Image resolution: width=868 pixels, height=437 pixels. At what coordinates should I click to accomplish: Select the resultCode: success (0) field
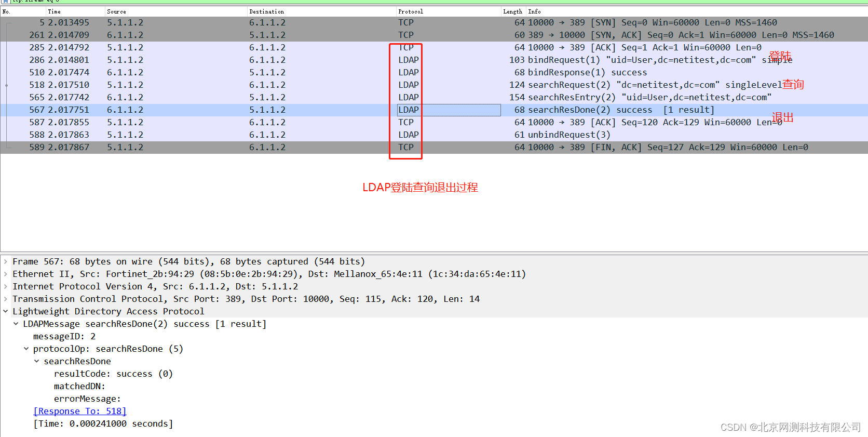coord(113,374)
